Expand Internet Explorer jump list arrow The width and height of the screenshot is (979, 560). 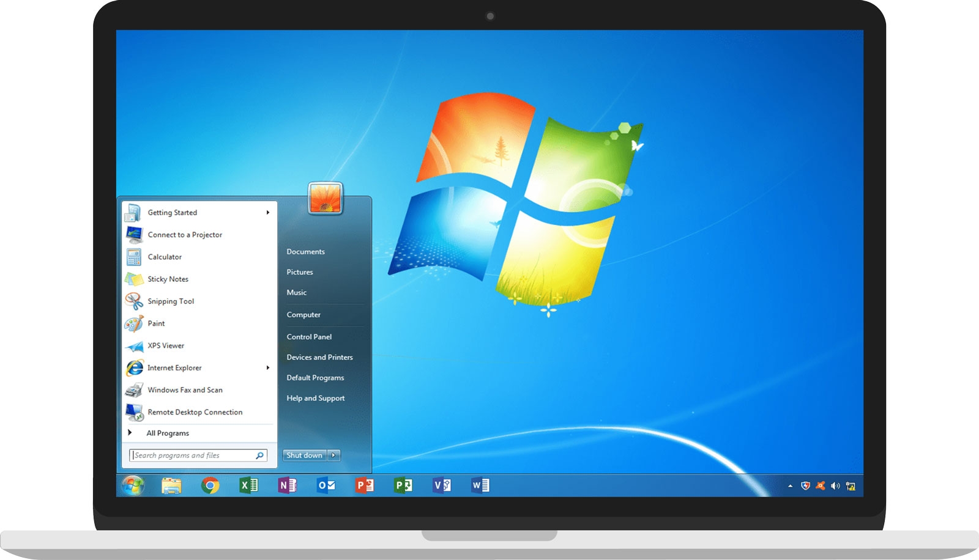pos(267,368)
